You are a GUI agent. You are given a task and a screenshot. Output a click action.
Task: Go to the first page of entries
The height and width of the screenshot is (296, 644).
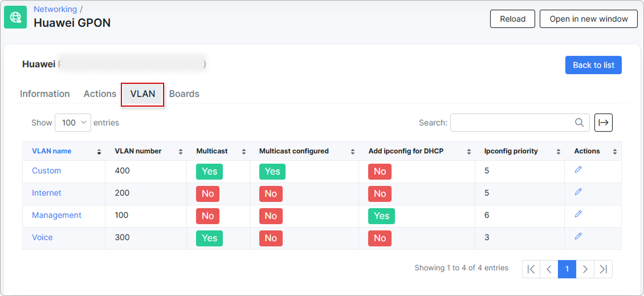(x=531, y=269)
